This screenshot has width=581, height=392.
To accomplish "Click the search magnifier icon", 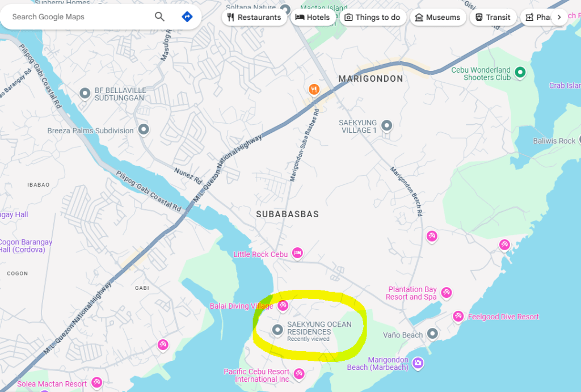I will coord(159,16).
